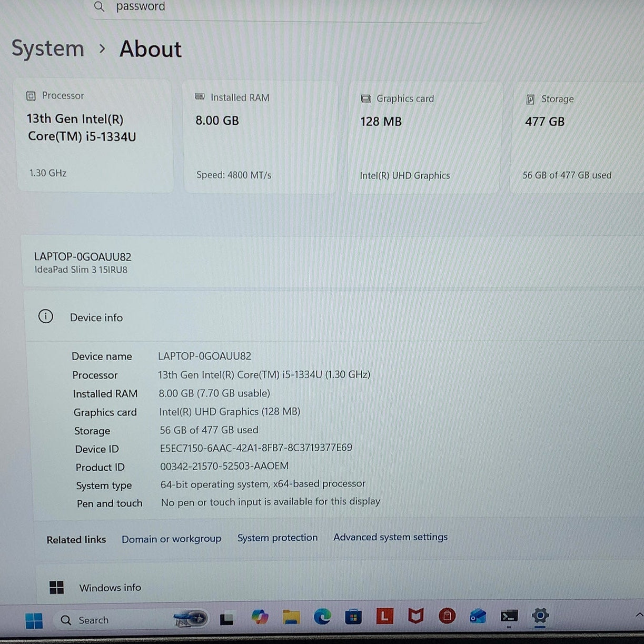Open Terminal from the taskbar

coord(509,616)
